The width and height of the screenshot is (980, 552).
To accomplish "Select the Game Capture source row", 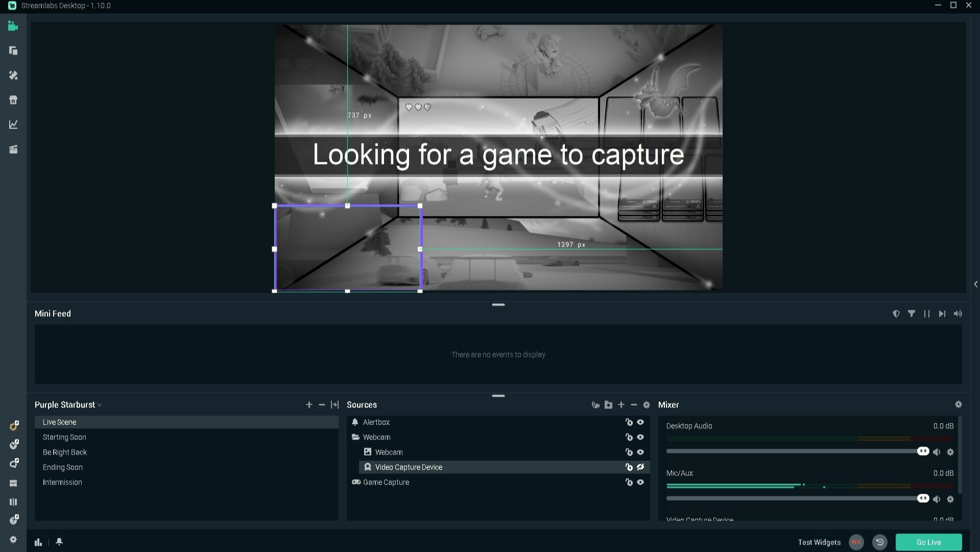I will (x=498, y=482).
